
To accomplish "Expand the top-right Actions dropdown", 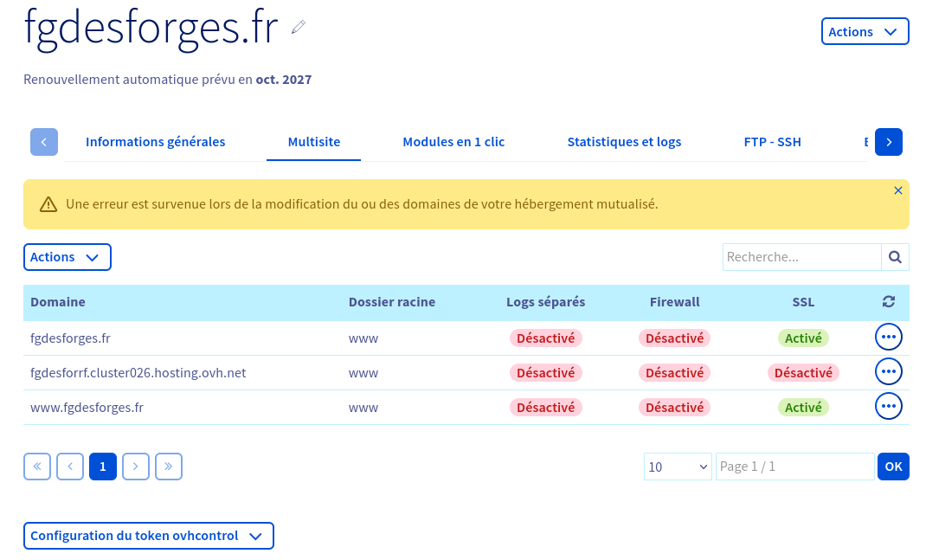I will tap(865, 31).
